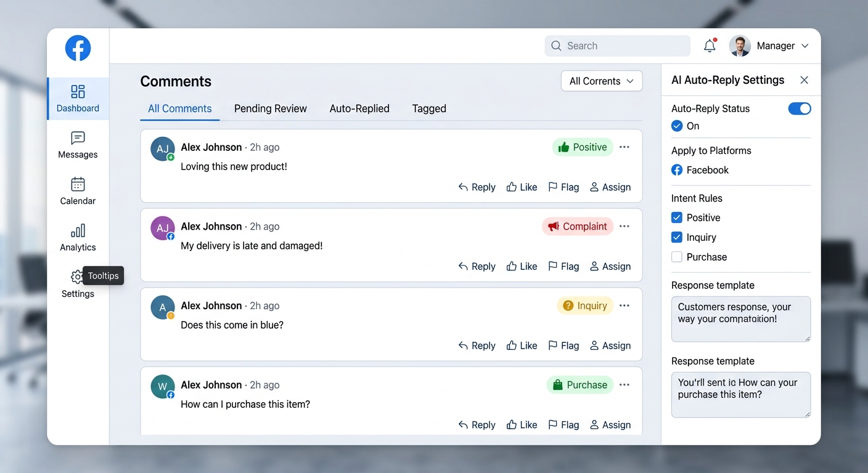Uncheck the Inquiry intent rule
The height and width of the screenshot is (473, 868).
pyautogui.click(x=677, y=238)
